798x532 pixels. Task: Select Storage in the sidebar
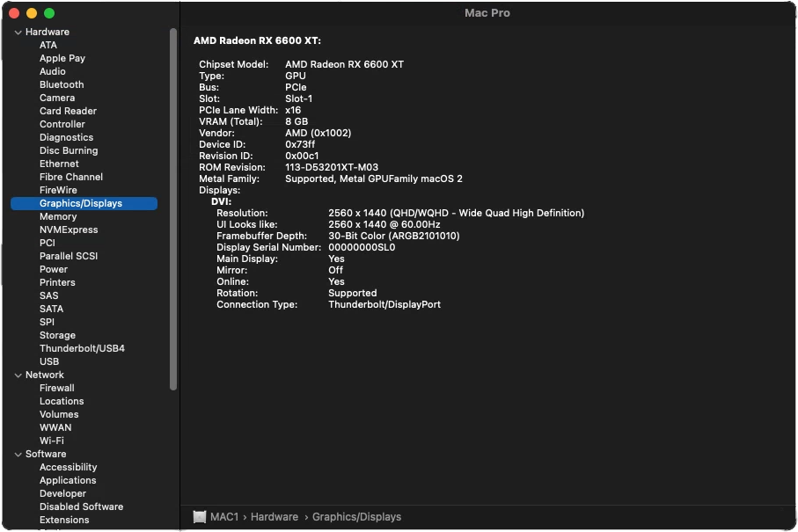click(x=57, y=336)
